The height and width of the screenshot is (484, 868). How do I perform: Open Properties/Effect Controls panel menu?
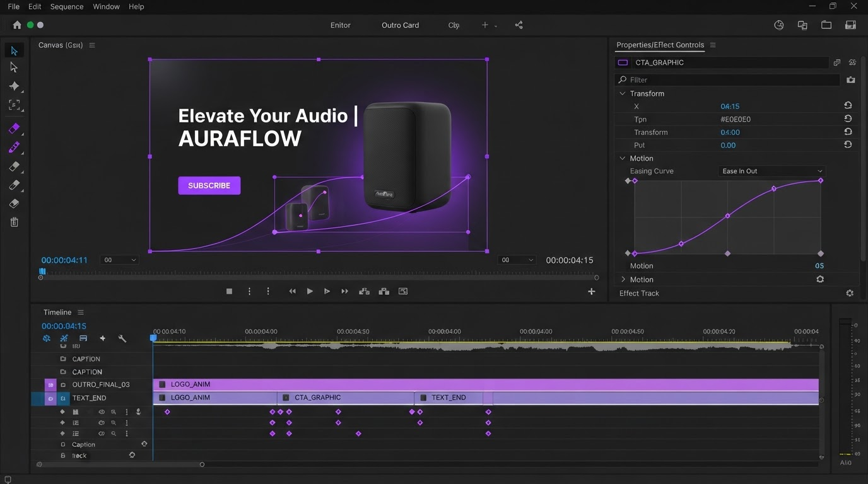coord(713,45)
